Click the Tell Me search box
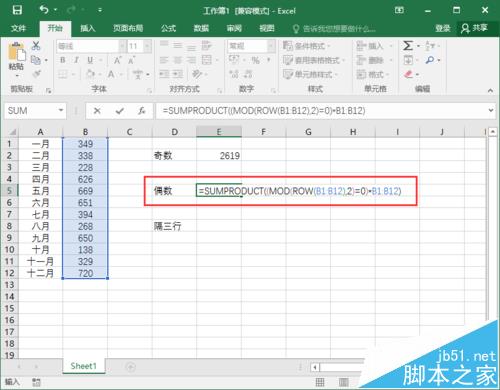The height and width of the screenshot is (390, 500). pyautogui.click(x=334, y=29)
